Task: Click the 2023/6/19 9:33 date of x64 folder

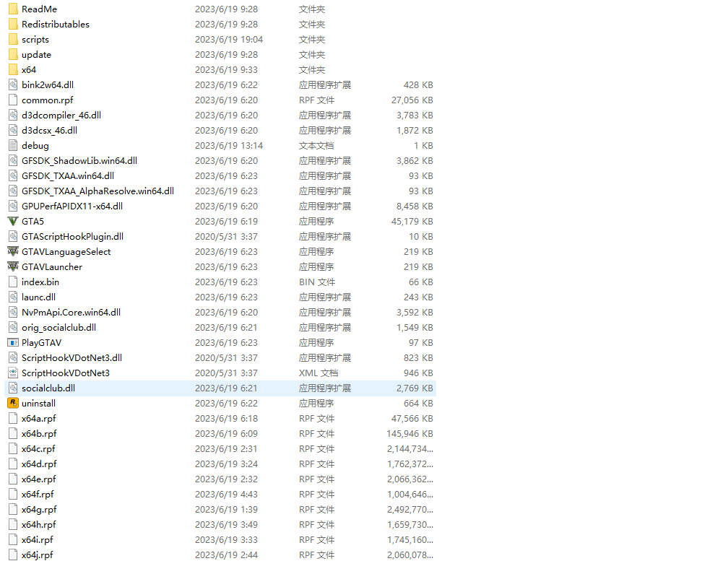Action: [226, 69]
